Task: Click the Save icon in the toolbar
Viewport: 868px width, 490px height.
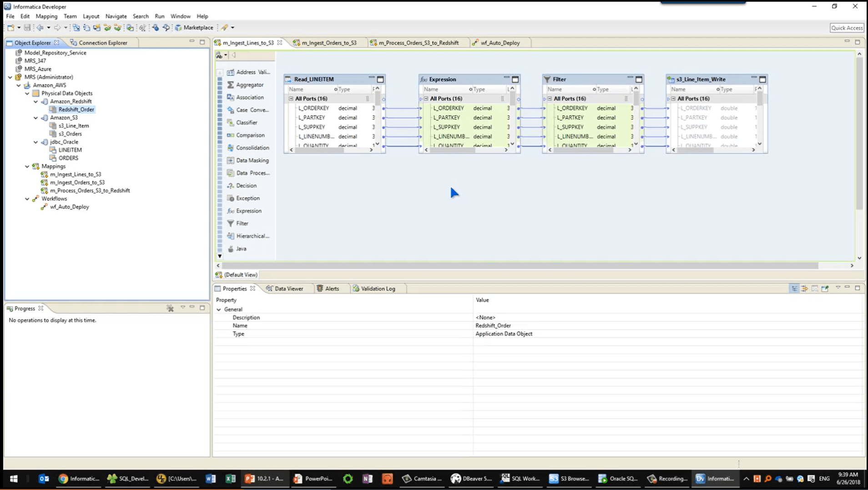Action: tap(27, 27)
